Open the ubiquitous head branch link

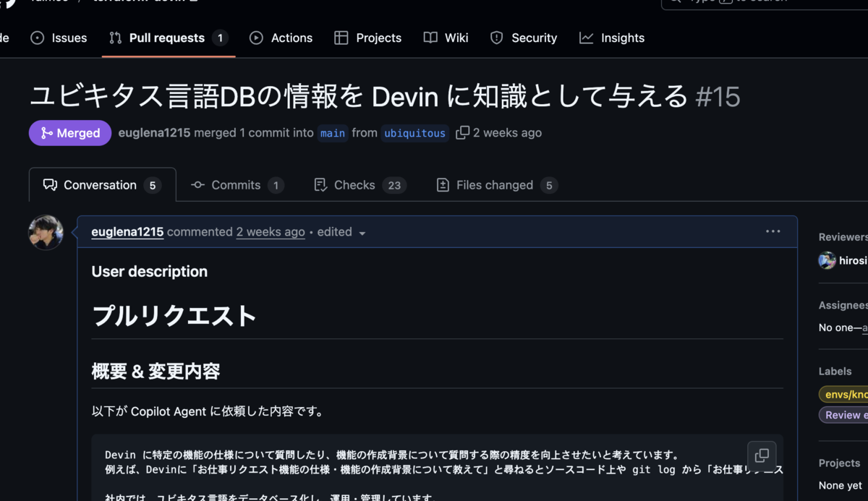tap(415, 133)
